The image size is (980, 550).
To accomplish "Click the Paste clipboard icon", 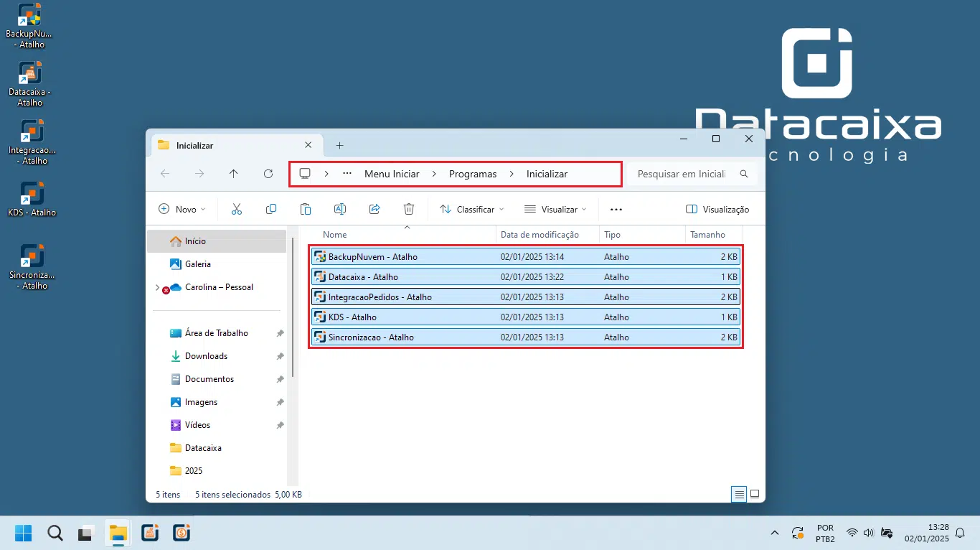I will pos(306,209).
